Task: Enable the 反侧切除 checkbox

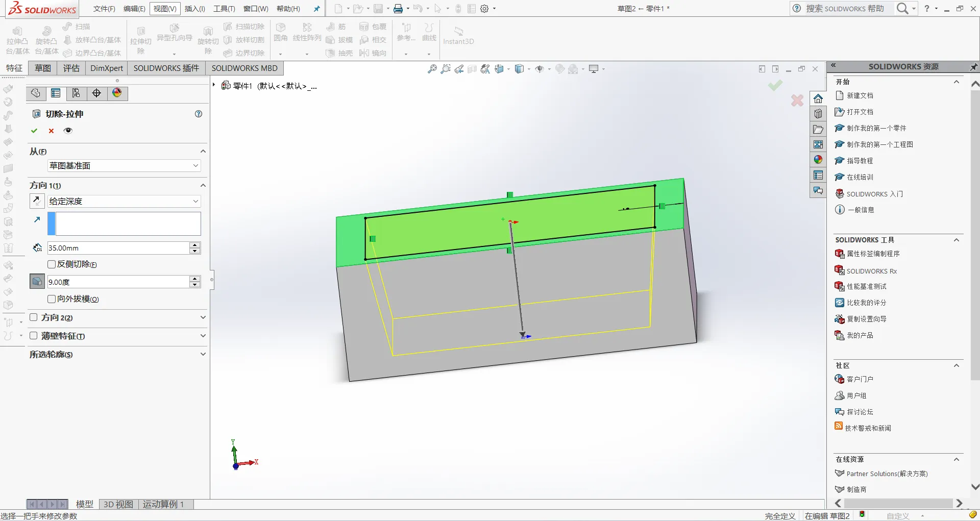Action: click(x=52, y=264)
